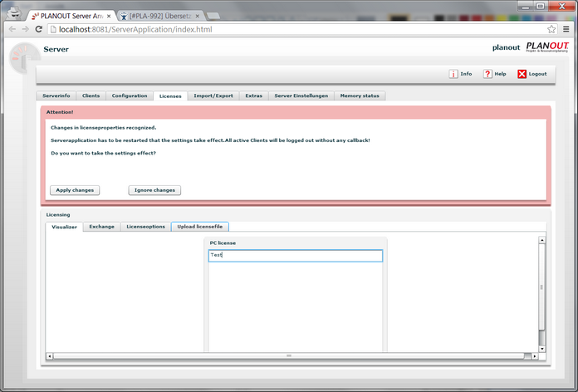The width and height of the screenshot is (578, 392).
Task: Click the vertical scrollbar up arrow
Action: (541, 241)
